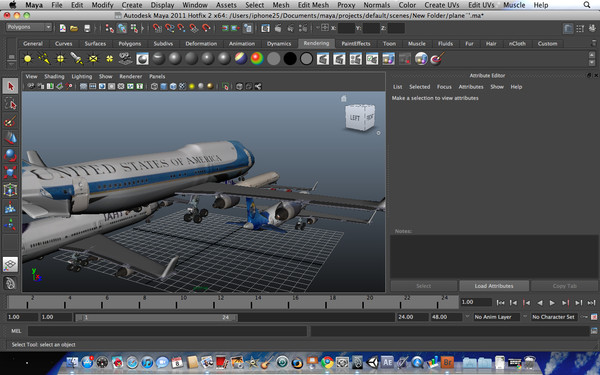The image size is (600, 375).
Task: Click frame 12 on the time slider
Action: click(x=214, y=302)
